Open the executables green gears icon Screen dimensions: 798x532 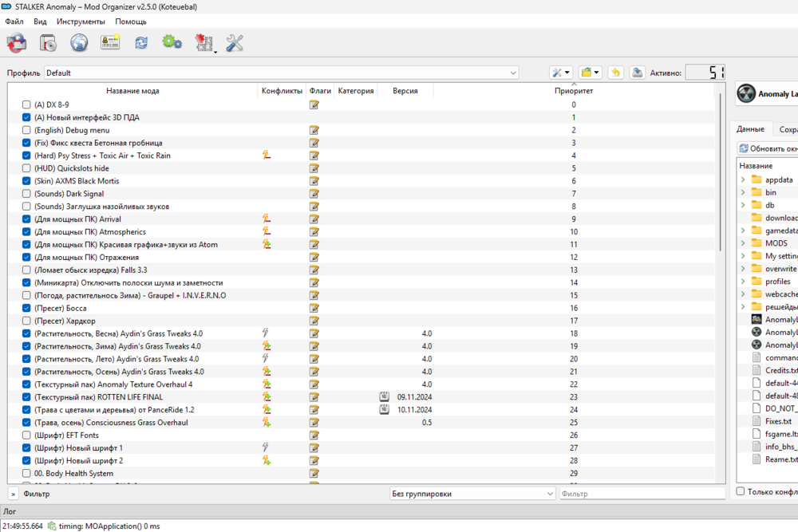(172, 43)
